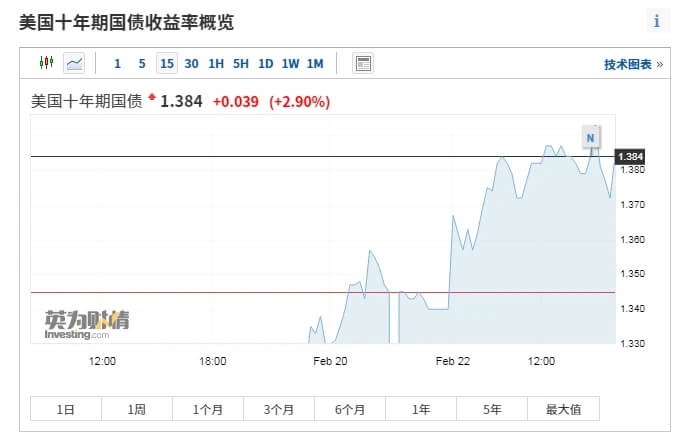Set interval to 1 minute

[x=117, y=64]
